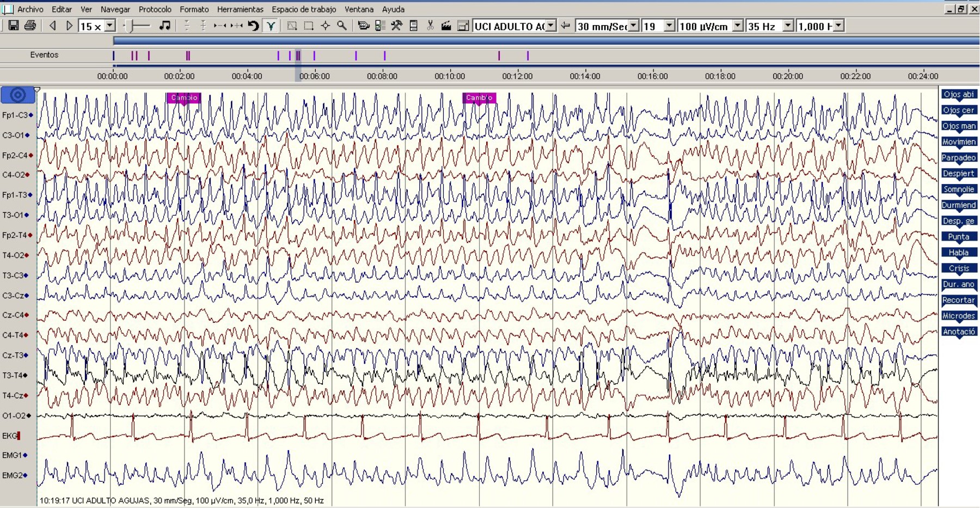Toggle the highlighted Y-shaped toolbar button
Screen dimensions: 980x508
pos(271,26)
